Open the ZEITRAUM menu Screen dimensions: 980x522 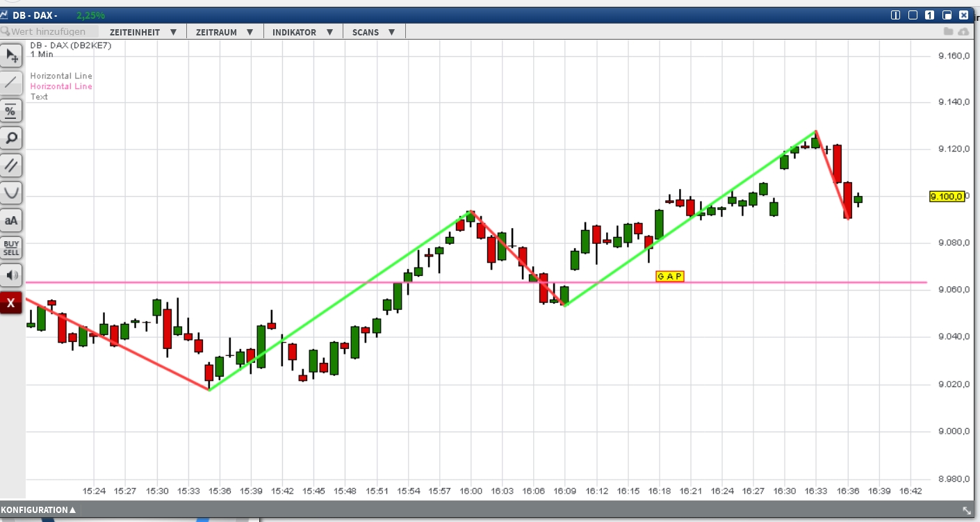(215, 31)
